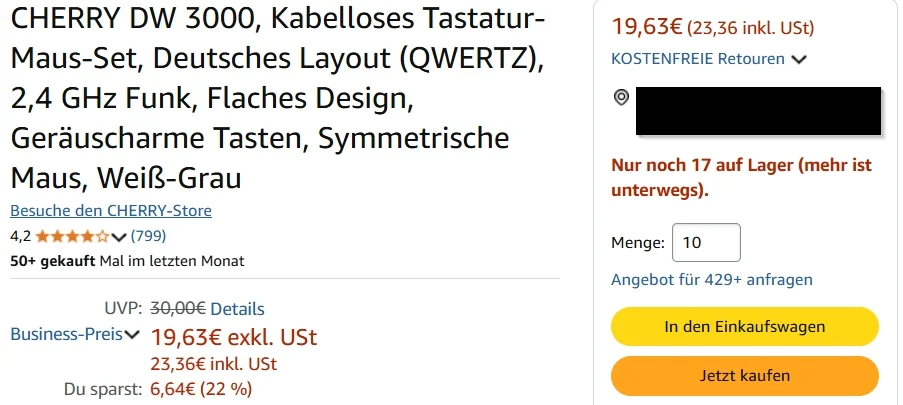Visit the CHERRY-Store link
The height and width of the screenshot is (405, 903).
pyautogui.click(x=111, y=210)
